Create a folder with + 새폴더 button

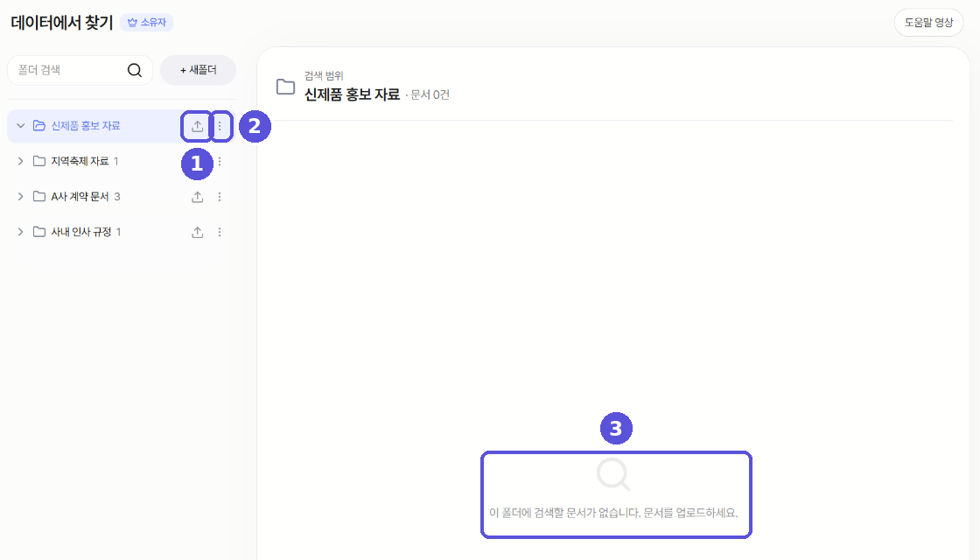[x=198, y=70]
